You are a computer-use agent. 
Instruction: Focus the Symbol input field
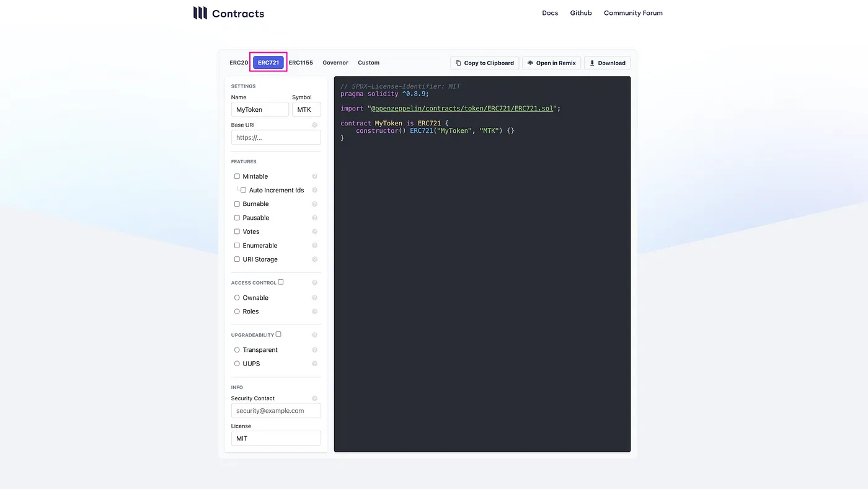tap(306, 109)
